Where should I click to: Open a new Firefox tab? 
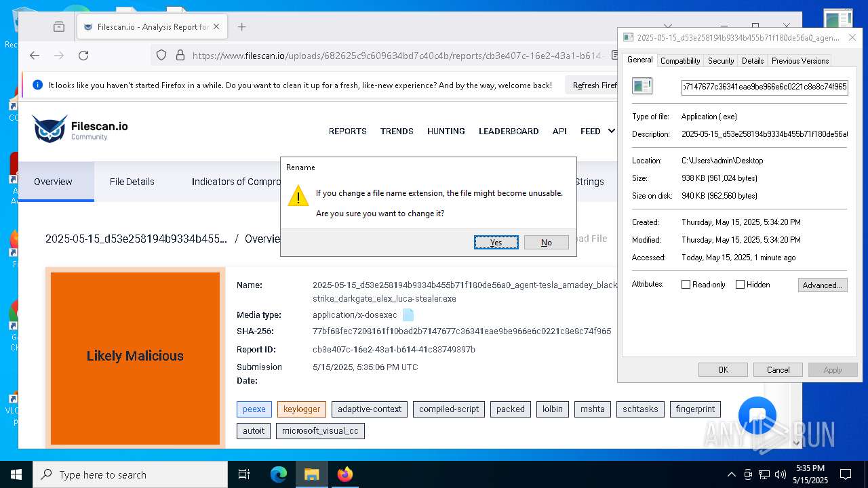coord(241,27)
